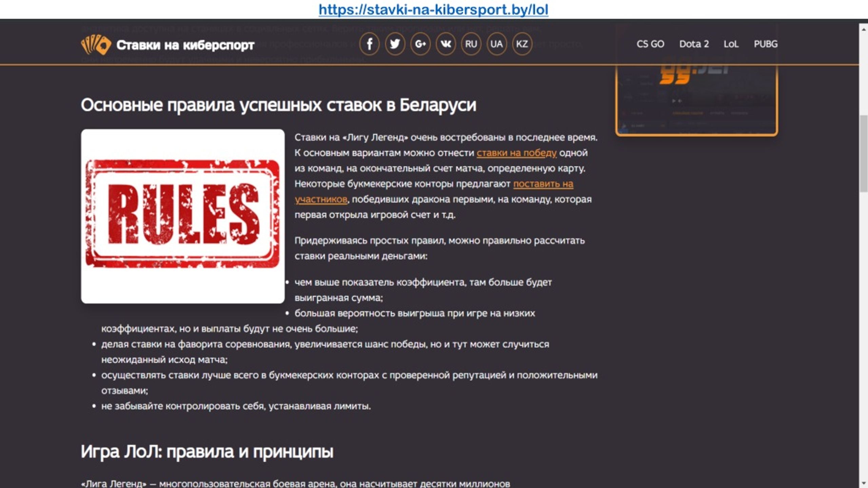
Task: Switch to the UA regional site
Action: (496, 44)
